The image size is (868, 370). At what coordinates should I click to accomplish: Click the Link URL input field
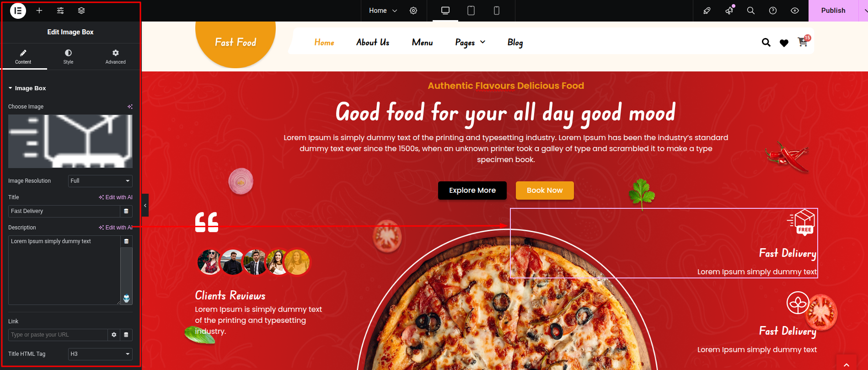pyautogui.click(x=58, y=335)
